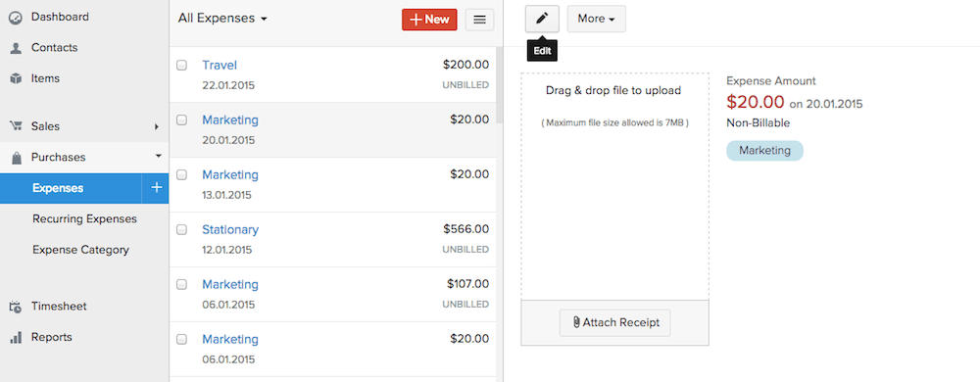Image resolution: width=980 pixels, height=382 pixels.
Task: Open Reports using bar chart icon
Action: tap(16, 338)
